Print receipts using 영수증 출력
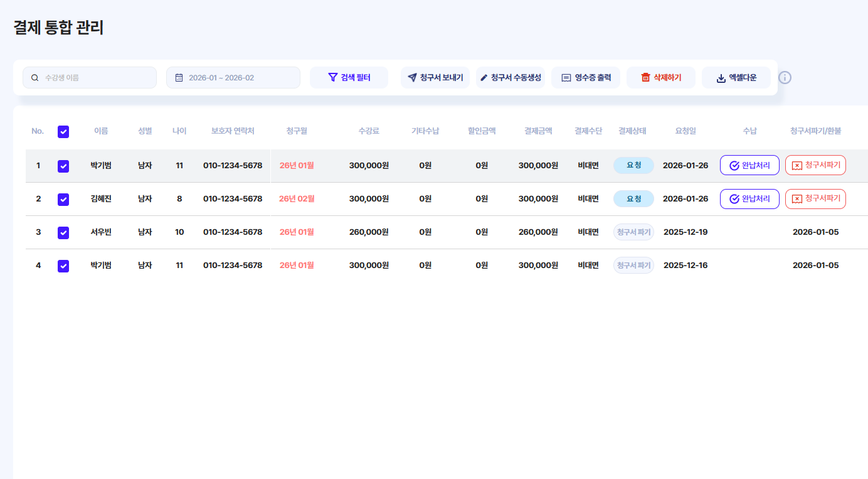 point(585,78)
